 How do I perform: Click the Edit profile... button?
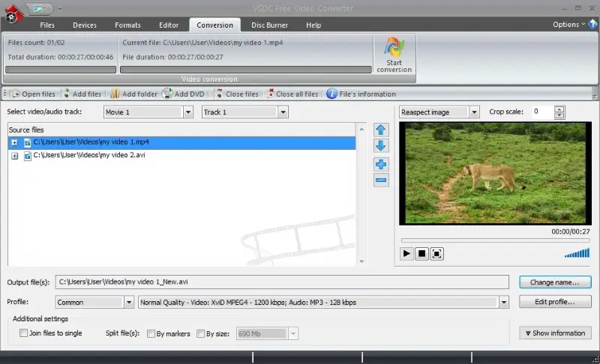tap(555, 302)
